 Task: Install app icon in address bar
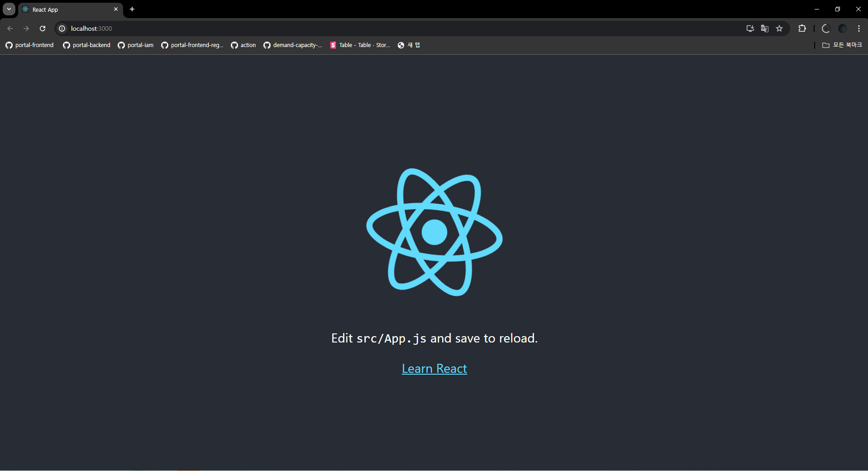(750, 29)
